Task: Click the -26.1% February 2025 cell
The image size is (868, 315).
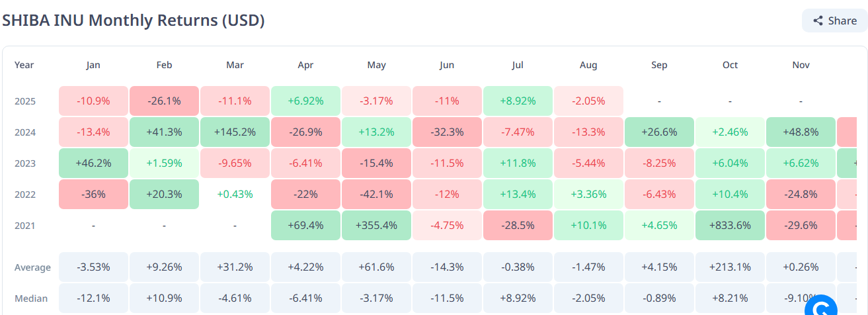Action: [x=164, y=101]
